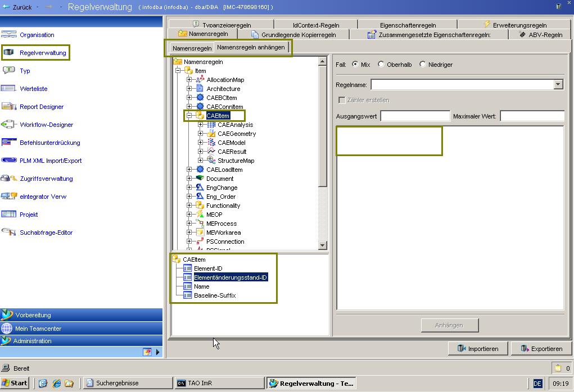
Task: Click the Anhängen button
Action: 450,325
